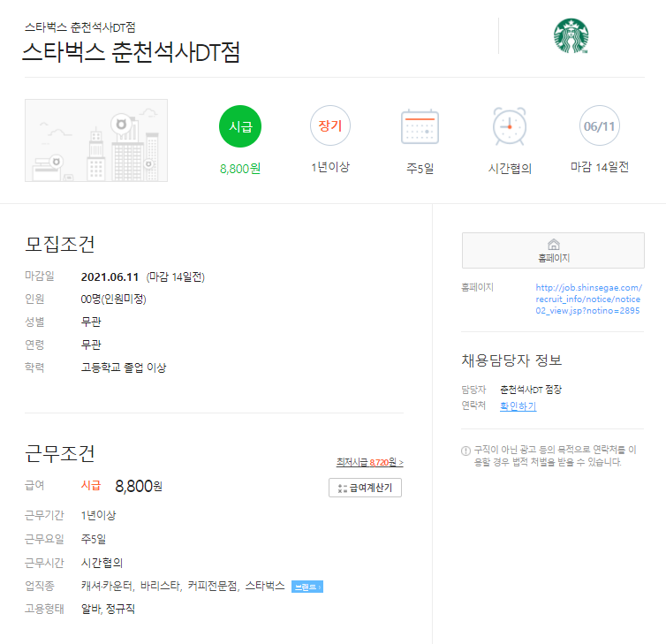Click 주5일 under the calendar icon

coord(420,168)
